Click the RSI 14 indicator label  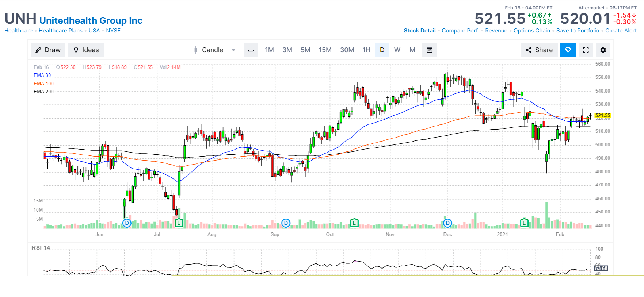[x=41, y=248]
